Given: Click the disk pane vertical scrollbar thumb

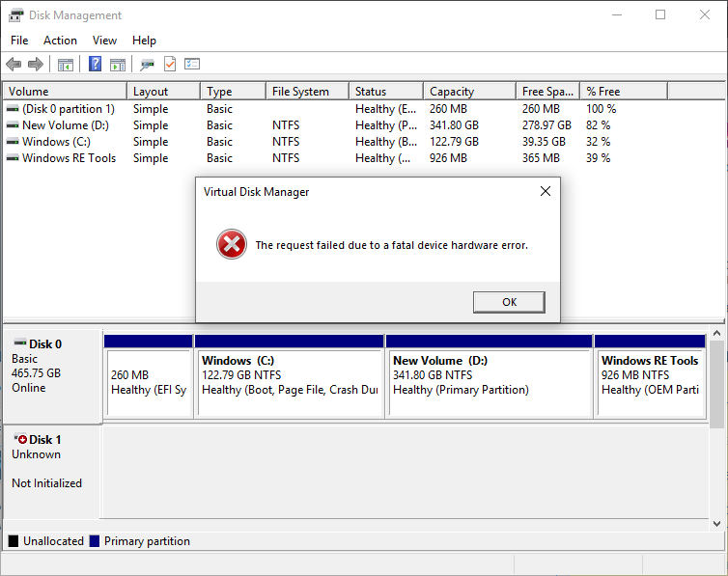Looking at the screenshot, I should click(716, 384).
